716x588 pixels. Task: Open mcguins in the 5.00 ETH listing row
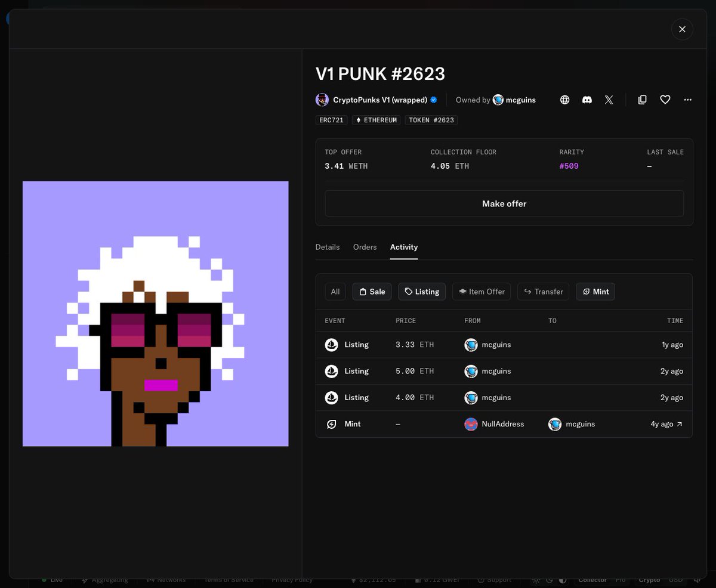click(x=496, y=371)
